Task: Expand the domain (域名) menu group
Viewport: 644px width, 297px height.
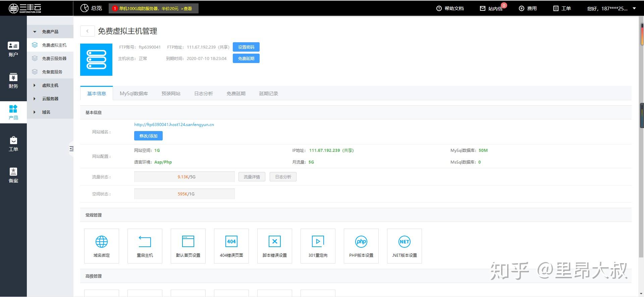Action: pos(34,112)
